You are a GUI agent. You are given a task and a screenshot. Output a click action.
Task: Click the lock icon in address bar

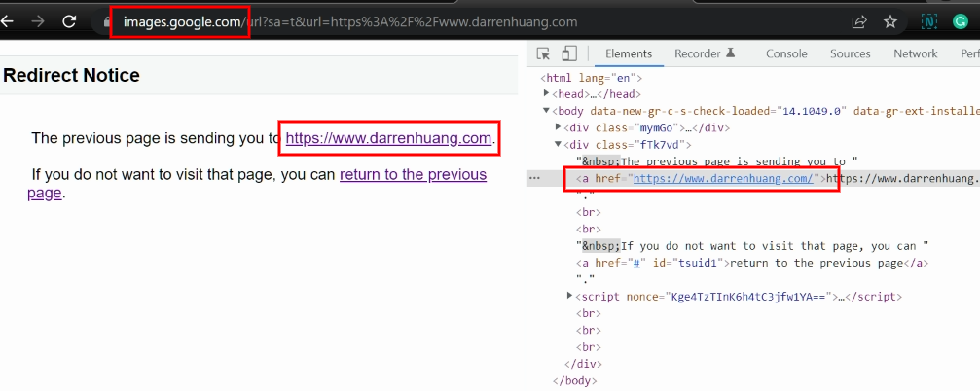pos(105,21)
